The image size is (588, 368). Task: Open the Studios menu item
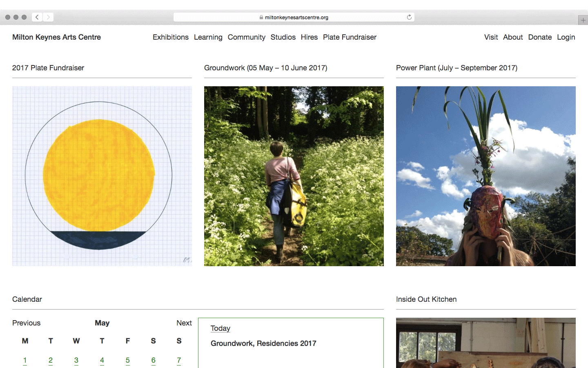click(x=283, y=37)
